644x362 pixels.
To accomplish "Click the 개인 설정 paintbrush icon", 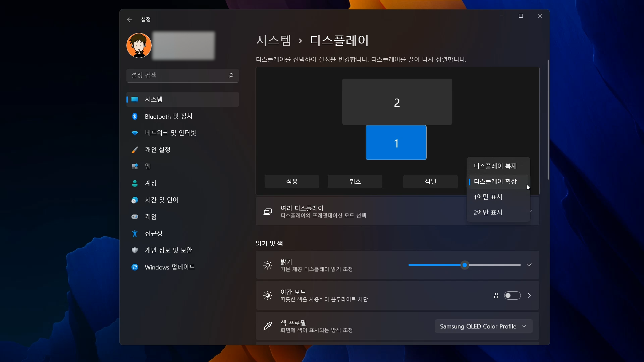I will pyautogui.click(x=135, y=150).
